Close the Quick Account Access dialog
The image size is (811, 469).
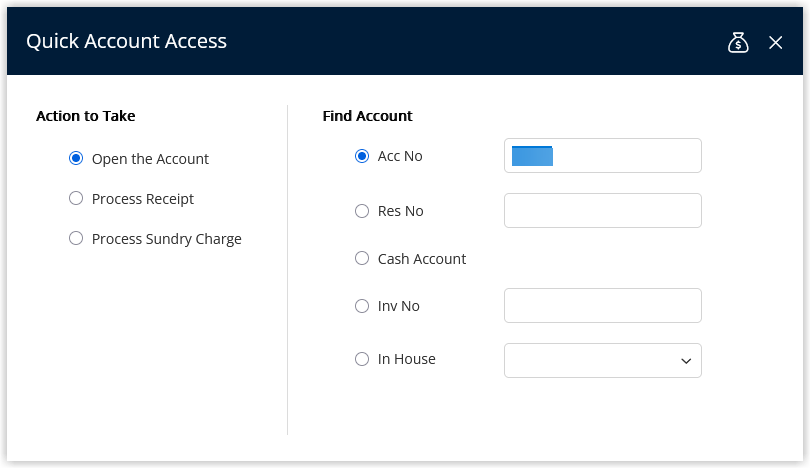click(775, 42)
